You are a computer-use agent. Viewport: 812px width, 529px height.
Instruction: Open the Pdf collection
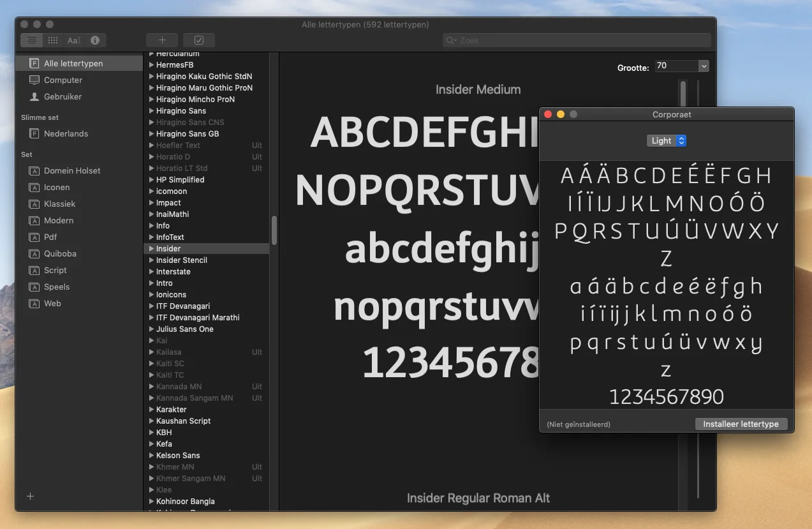pyautogui.click(x=79, y=237)
